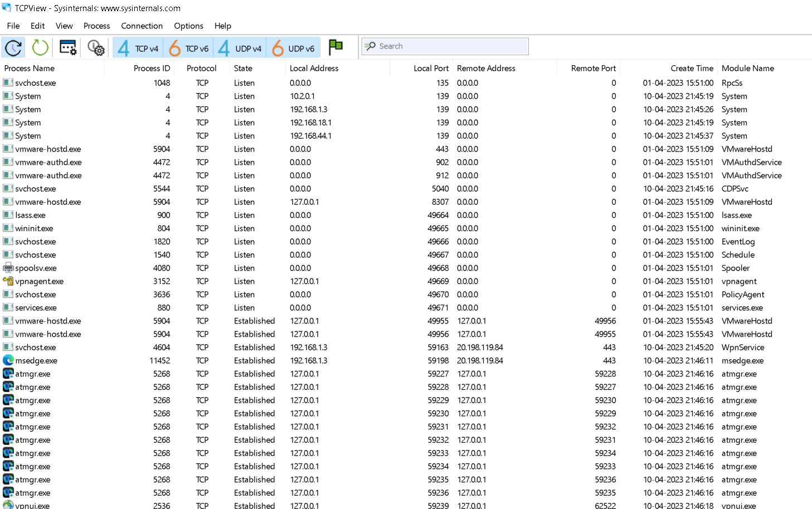Select remote port 62522 cell
812x509 pixels.
605,506
